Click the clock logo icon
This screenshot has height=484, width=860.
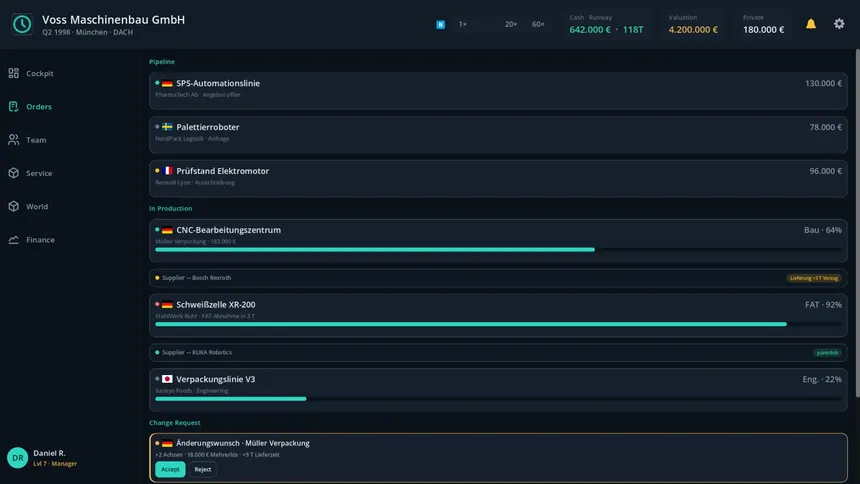(22, 24)
